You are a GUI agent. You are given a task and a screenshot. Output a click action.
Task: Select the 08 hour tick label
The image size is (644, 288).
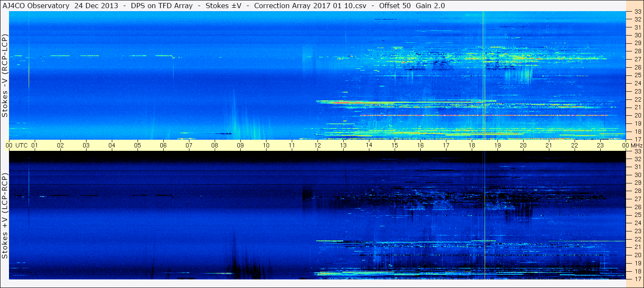click(215, 145)
